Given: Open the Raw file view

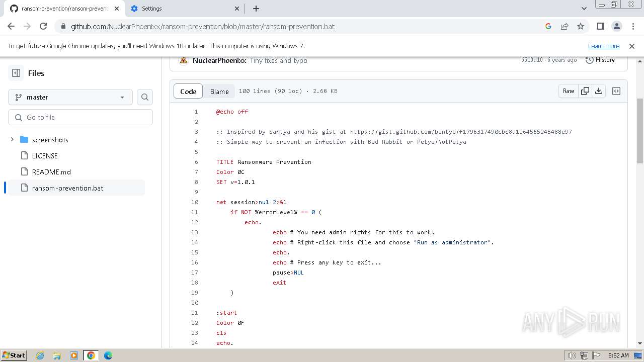Looking at the screenshot, I should tap(569, 91).
